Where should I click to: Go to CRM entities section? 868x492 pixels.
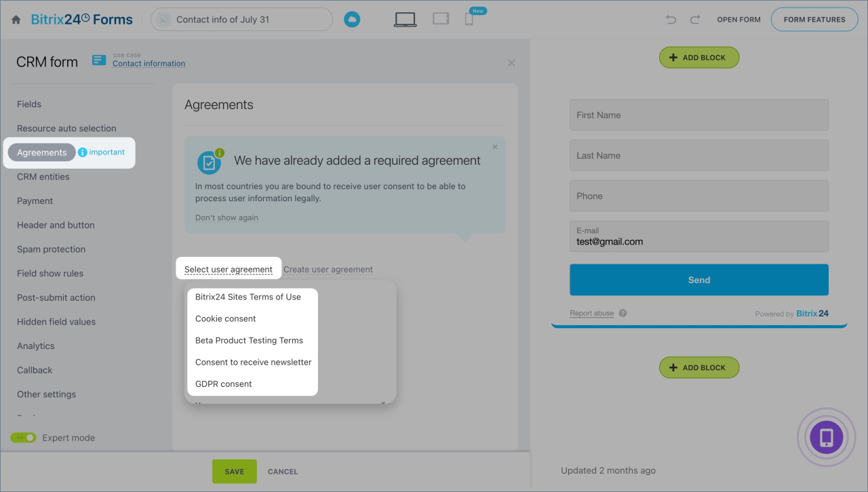click(43, 177)
